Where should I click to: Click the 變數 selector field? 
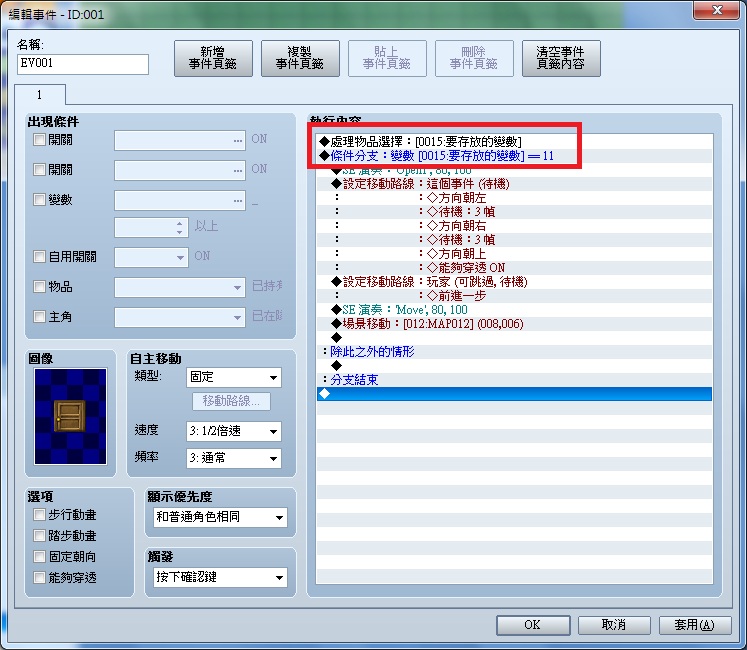pyautogui.click(x=180, y=201)
